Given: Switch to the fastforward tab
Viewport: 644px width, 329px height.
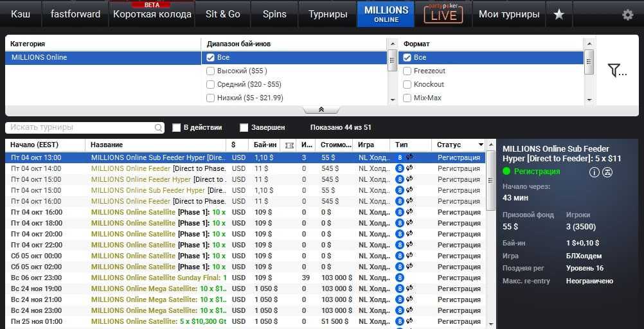Looking at the screenshot, I should (x=75, y=14).
